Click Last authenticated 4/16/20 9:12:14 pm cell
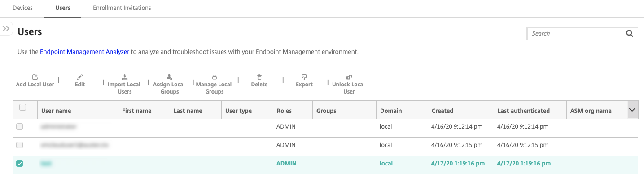This screenshot has height=174, width=644. pyautogui.click(x=523, y=127)
